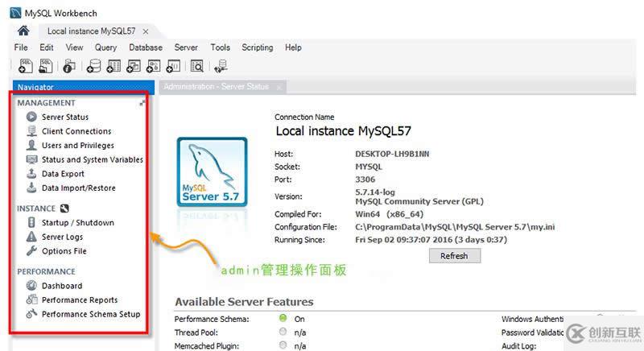The width and height of the screenshot is (644, 351).
Task: Click the home tab icon
Action: click(23, 31)
